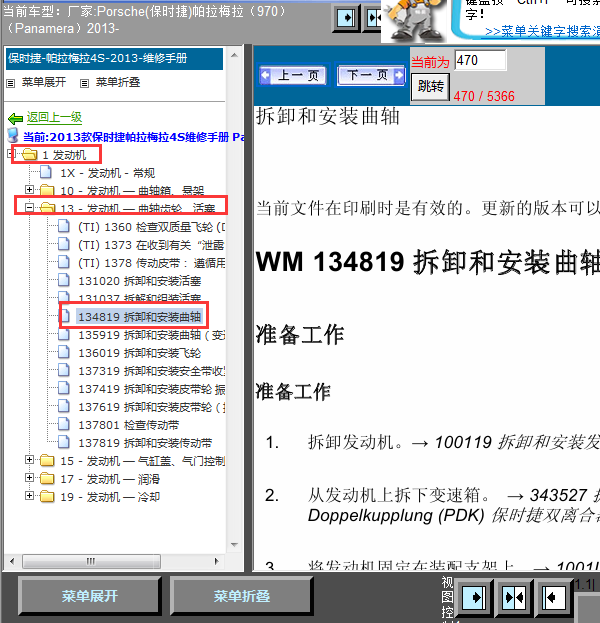Click the 跳转 jump button
The width and height of the screenshot is (600, 623).
click(x=430, y=86)
